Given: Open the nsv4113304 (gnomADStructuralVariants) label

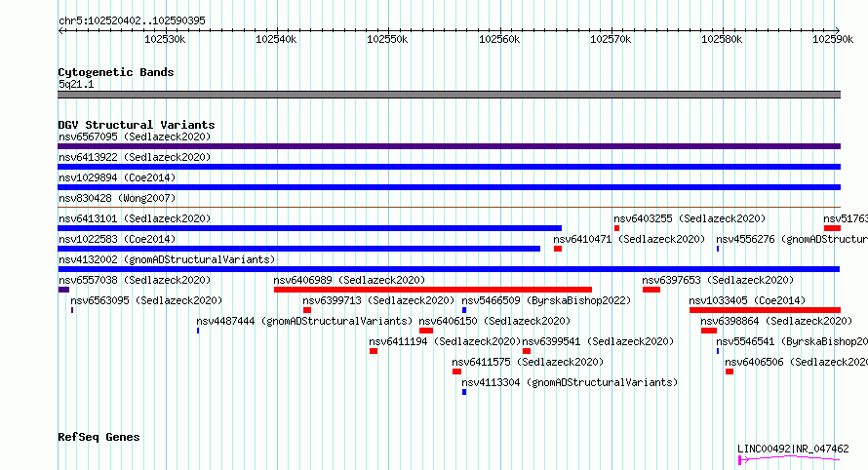Looking at the screenshot, I should (570, 382).
